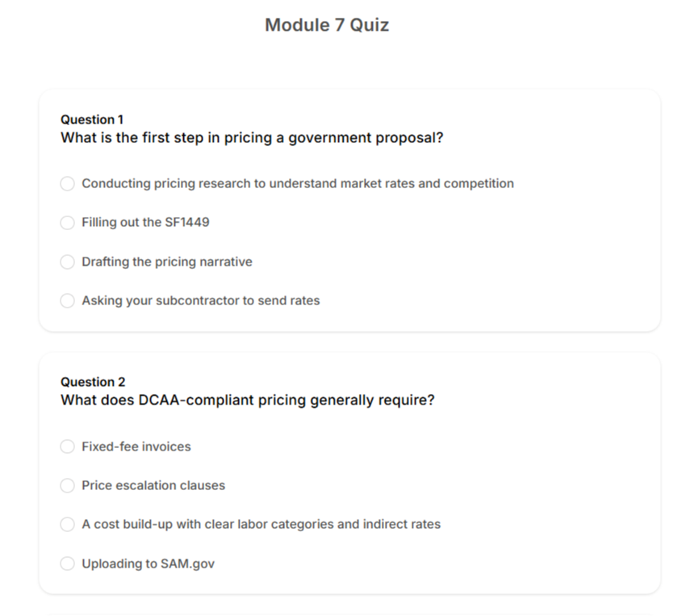Click the 'Filling out the SF1449' label text
The width and height of the screenshot is (690, 616).
pos(145,222)
